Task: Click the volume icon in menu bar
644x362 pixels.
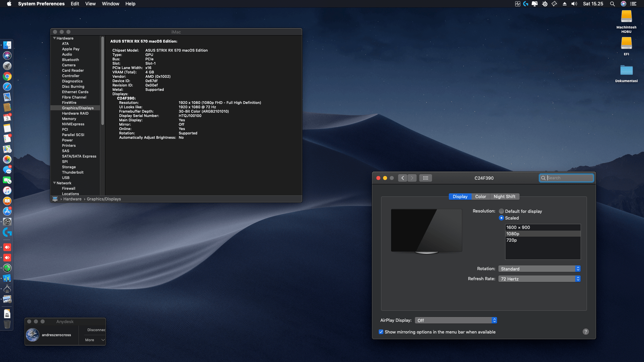Action: tap(574, 4)
